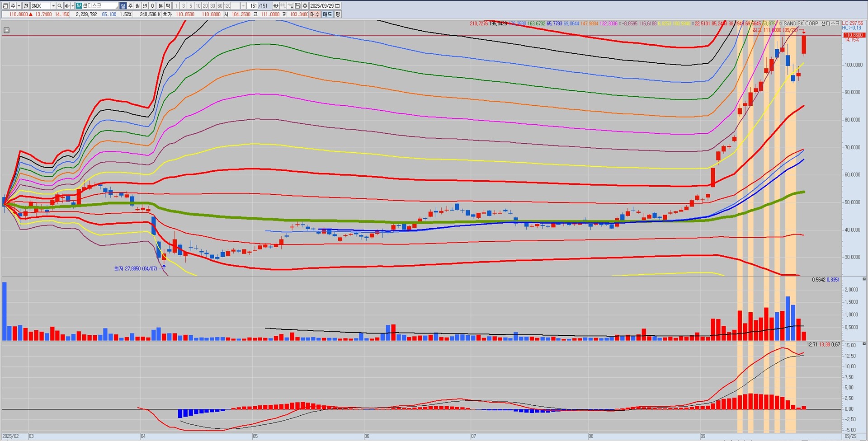This screenshot has width=868, height=441.
Task: Choose the 5 interval preset button
Action: (190, 6)
